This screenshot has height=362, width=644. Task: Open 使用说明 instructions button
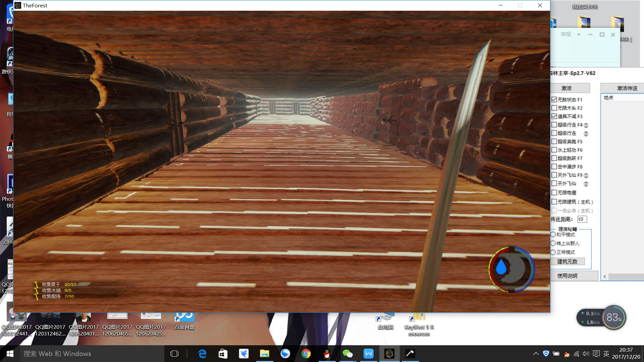574,276
